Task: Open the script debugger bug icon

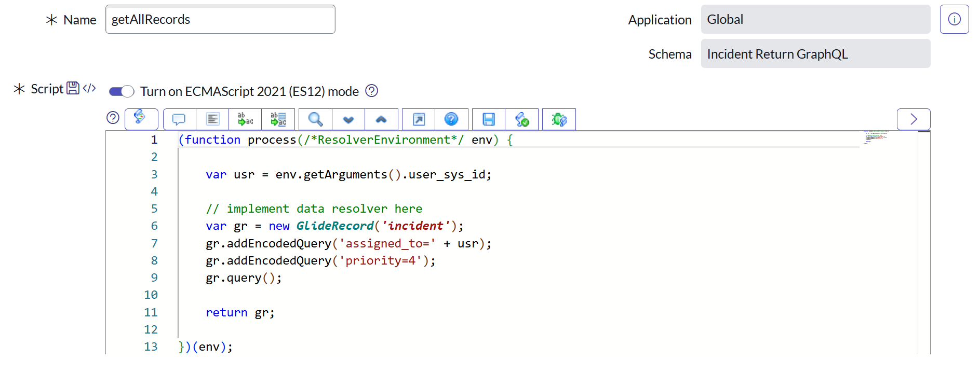Action: 559,119
